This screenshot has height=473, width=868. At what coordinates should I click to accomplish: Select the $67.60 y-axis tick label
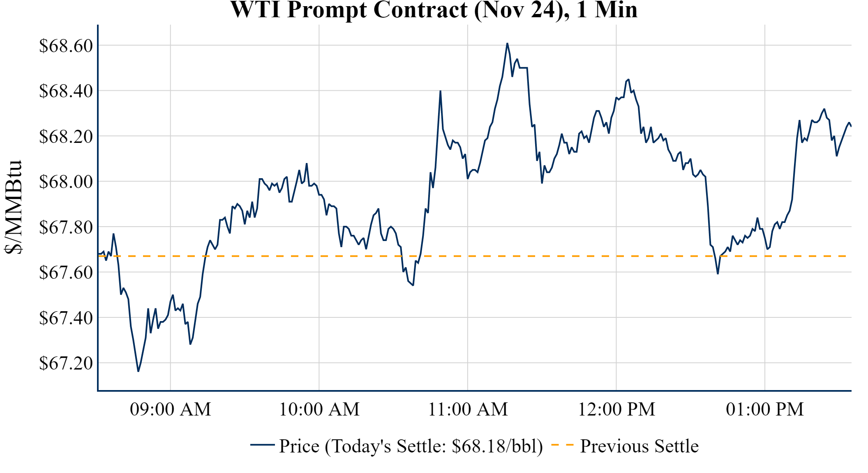[x=66, y=272]
